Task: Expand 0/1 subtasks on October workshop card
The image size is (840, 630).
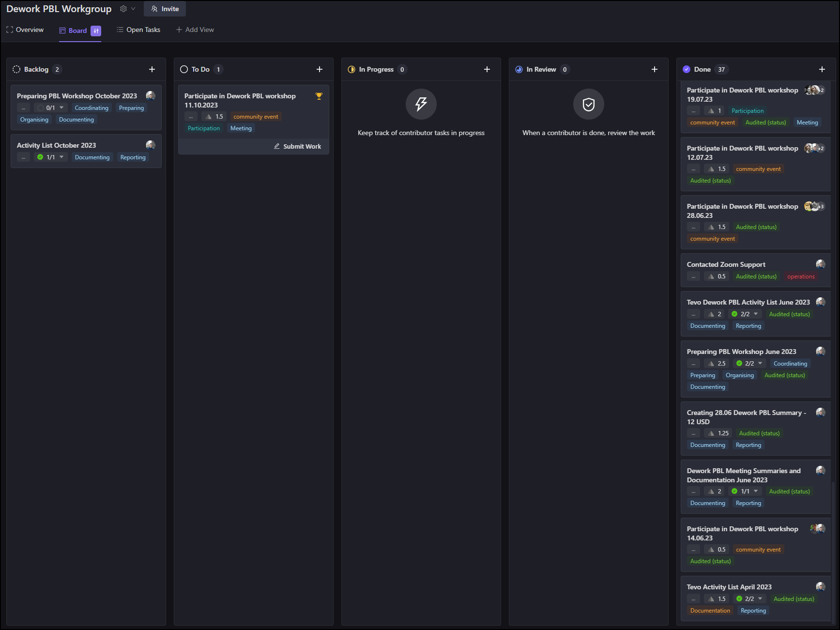Action: (x=51, y=108)
